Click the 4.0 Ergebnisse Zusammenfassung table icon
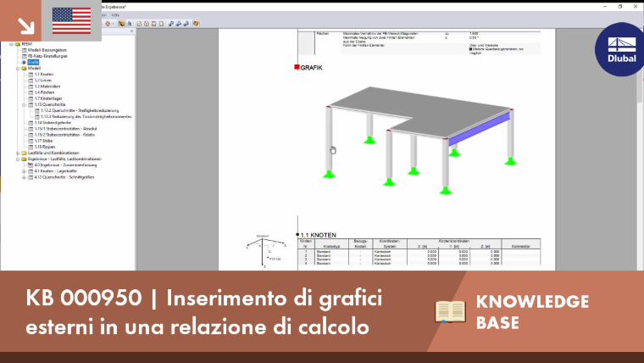Screen dimensions: 644x363 tap(31, 165)
